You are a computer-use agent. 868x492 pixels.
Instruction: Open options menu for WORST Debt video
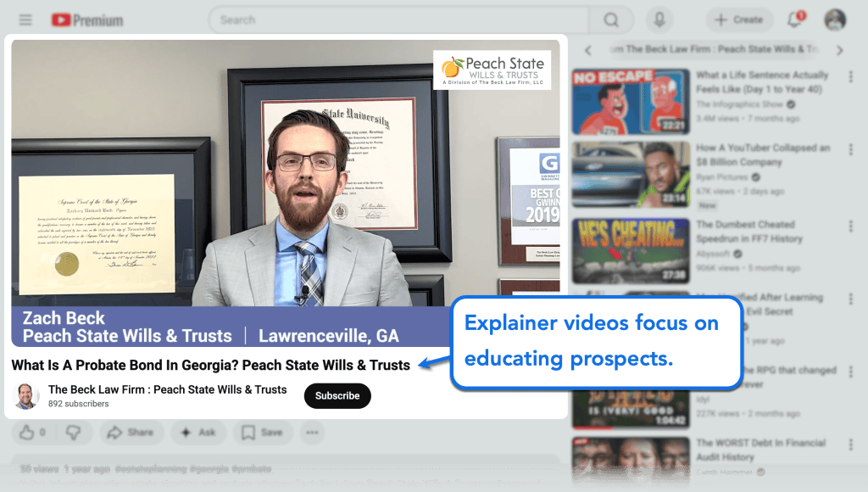(x=851, y=444)
